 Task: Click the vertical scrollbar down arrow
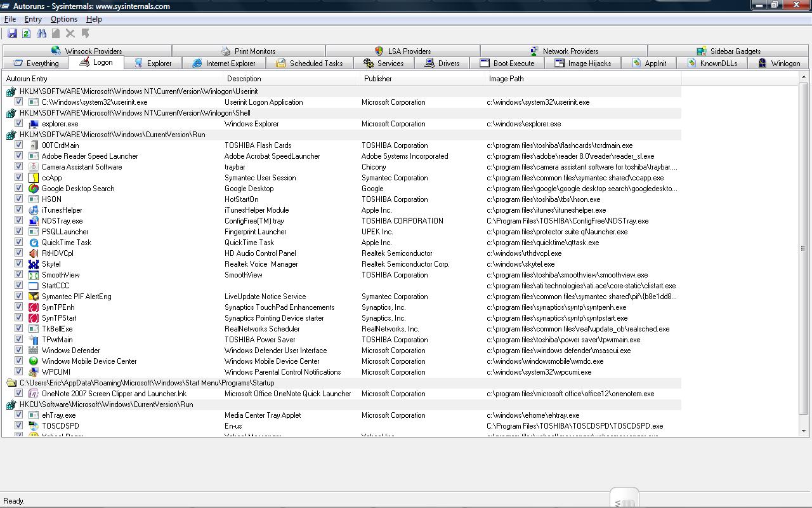804,431
